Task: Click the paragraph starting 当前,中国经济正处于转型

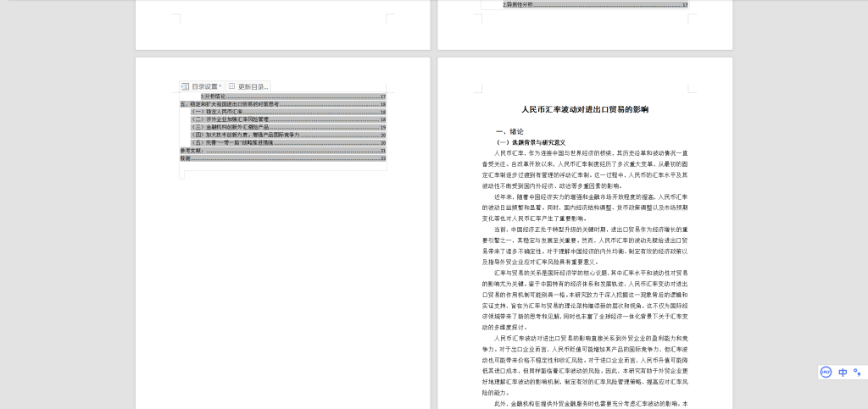Action: coord(585,246)
